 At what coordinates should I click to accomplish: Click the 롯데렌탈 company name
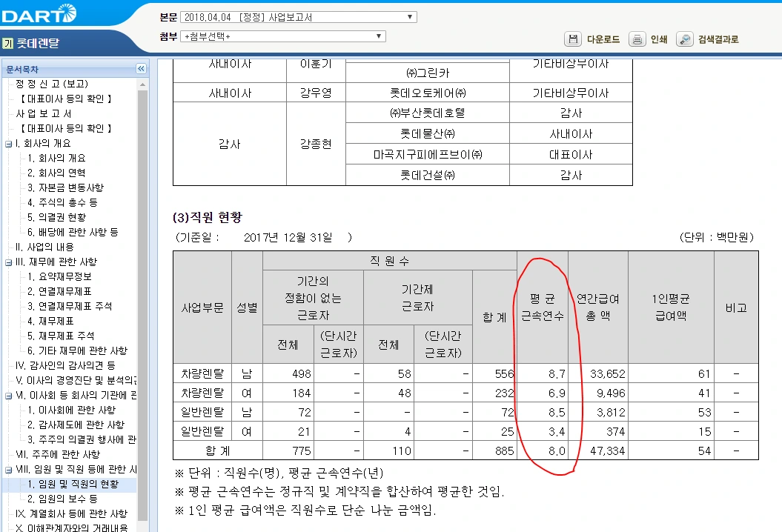click(38, 44)
